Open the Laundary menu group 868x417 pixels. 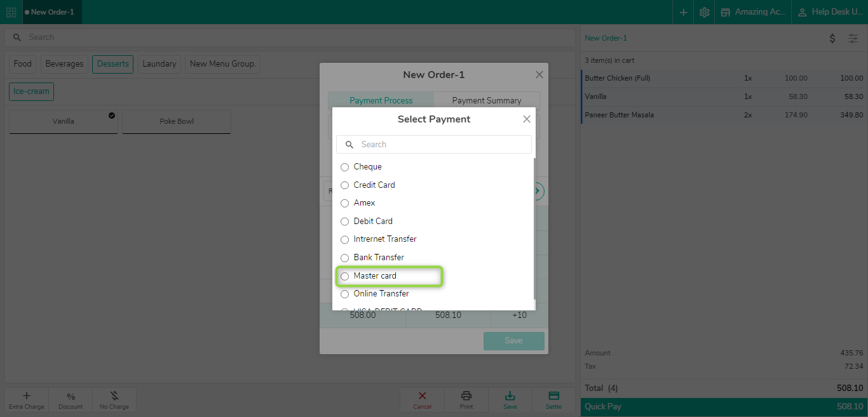point(159,64)
